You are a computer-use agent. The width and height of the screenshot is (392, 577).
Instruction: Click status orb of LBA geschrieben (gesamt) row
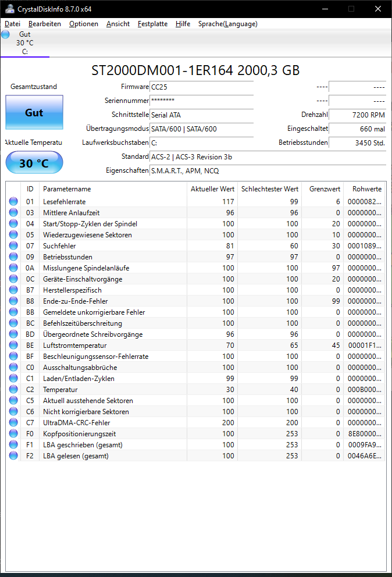pos(13,444)
